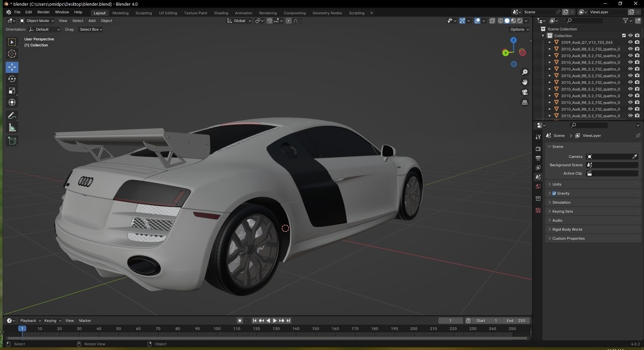Click the camera eyedropper icon
The image size is (644, 350).
click(x=635, y=157)
